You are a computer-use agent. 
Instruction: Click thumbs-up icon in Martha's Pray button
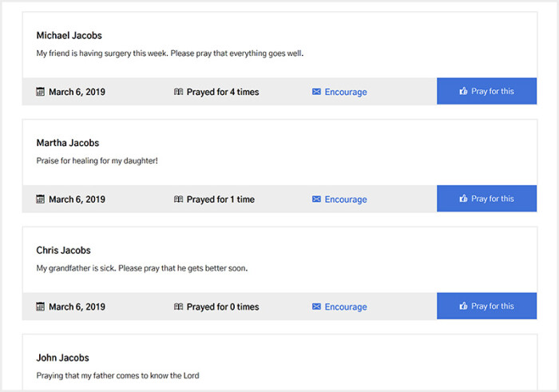pos(463,199)
